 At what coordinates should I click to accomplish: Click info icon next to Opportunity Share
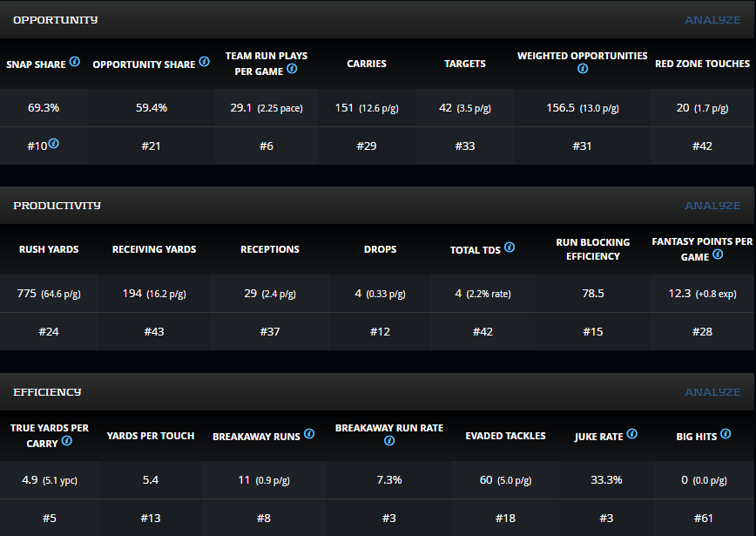[x=204, y=63]
